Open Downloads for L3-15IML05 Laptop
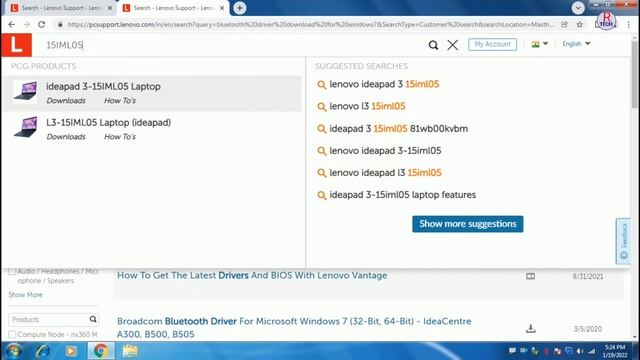Image resolution: width=640 pixels, height=360 pixels. point(66,136)
